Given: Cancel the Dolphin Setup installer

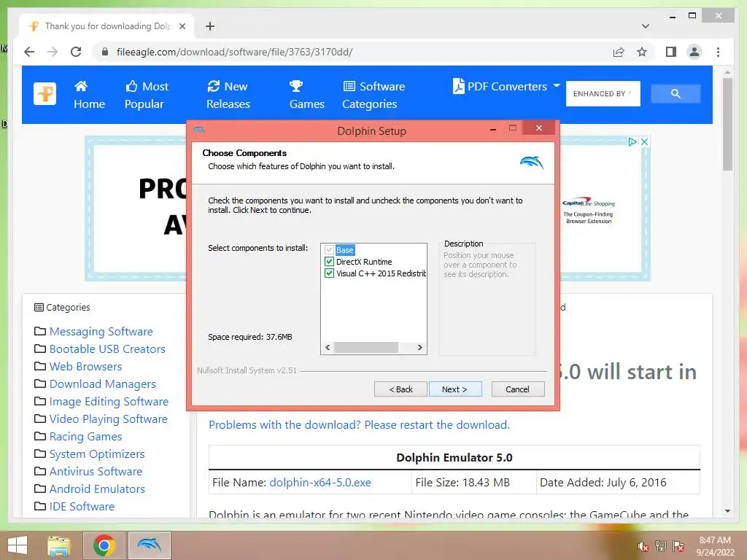Looking at the screenshot, I should 517,389.
